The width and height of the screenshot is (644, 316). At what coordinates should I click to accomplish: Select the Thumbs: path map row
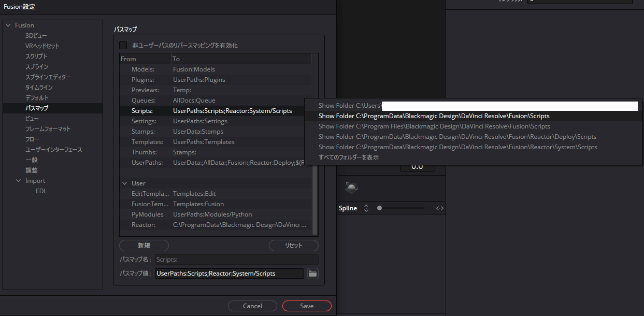216,152
